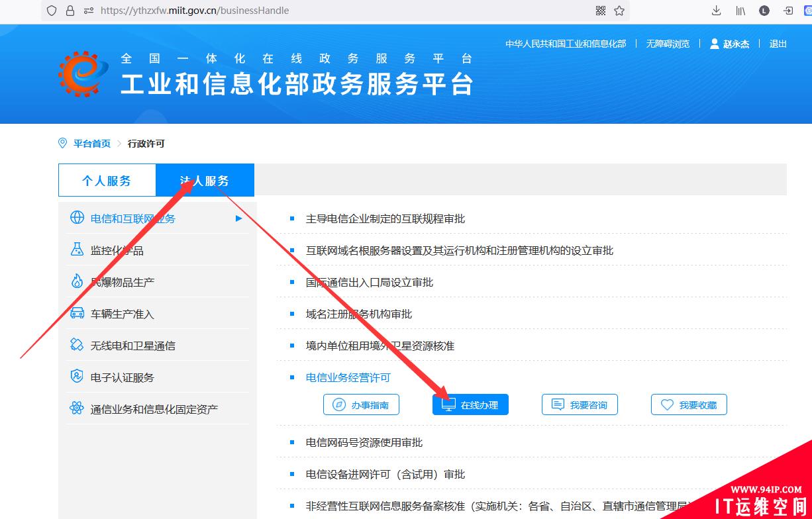The width and height of the screenshot is (812, 519).
Task: Click the shield icon in the address bar
Action: click(x=52, y=11)
